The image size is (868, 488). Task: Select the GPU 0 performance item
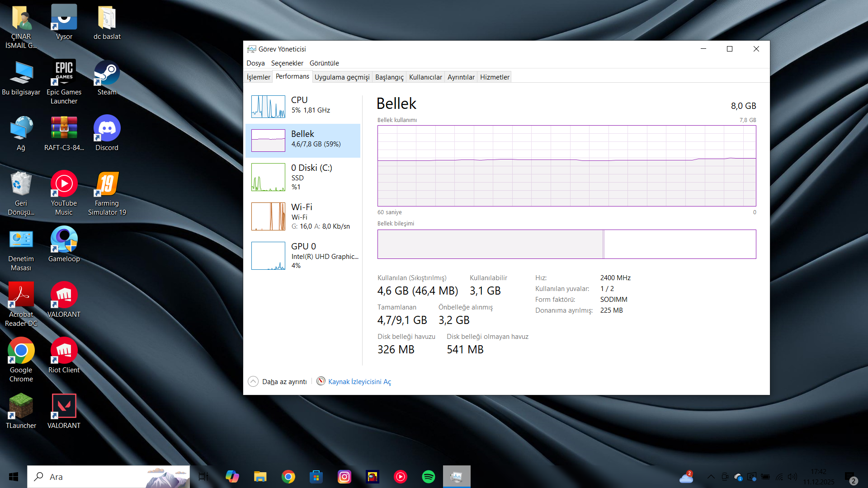pos(303,255)
